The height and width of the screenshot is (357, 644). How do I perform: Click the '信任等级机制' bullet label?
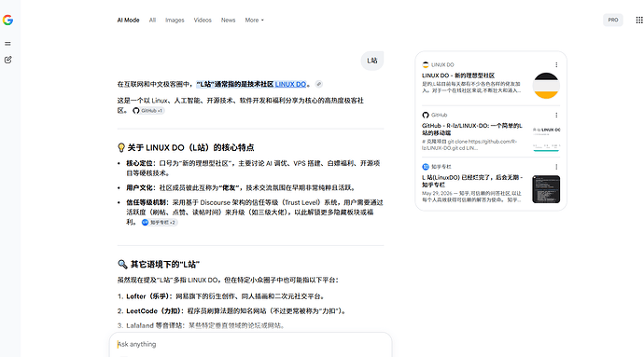(x=147, y=202)
